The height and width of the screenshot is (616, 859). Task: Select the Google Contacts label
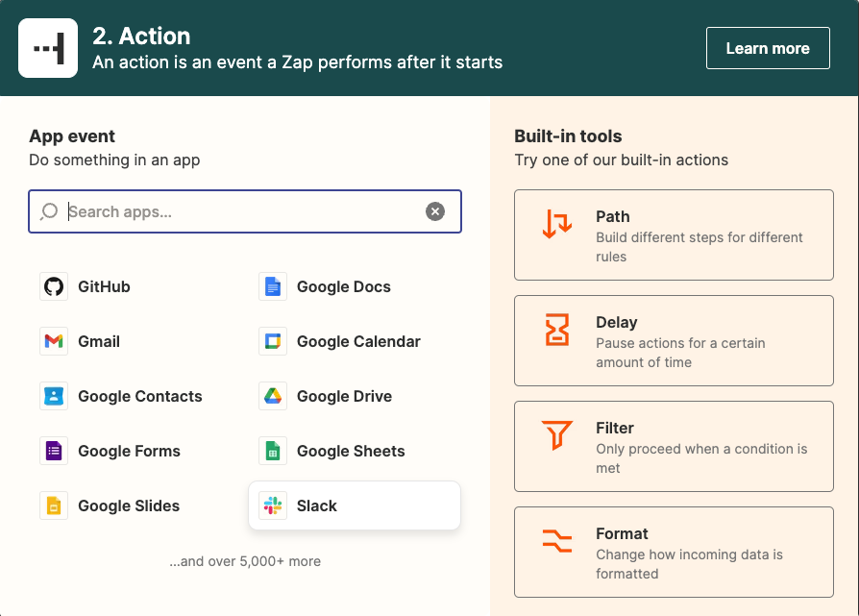pyautogui.click(x=140, y=396)
